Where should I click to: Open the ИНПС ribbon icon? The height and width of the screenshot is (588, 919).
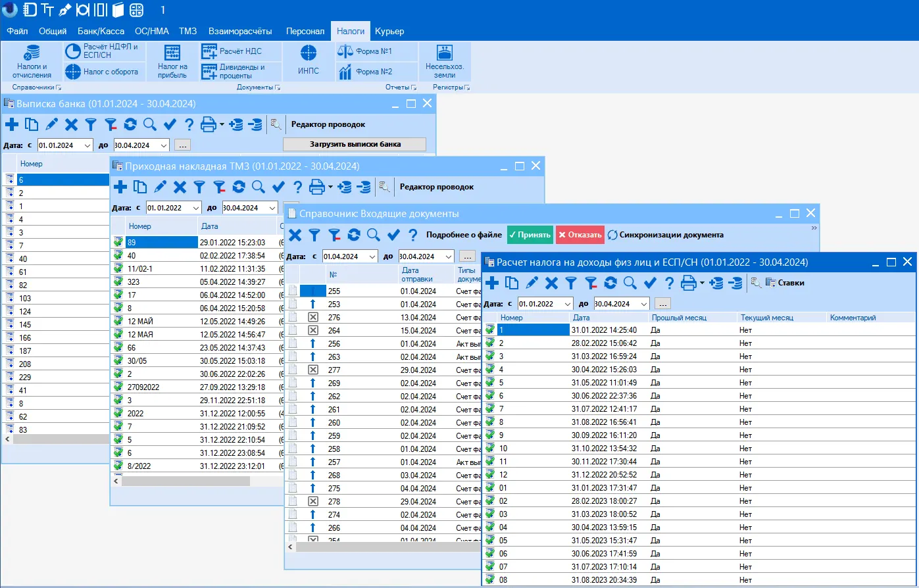pos(308,60)
